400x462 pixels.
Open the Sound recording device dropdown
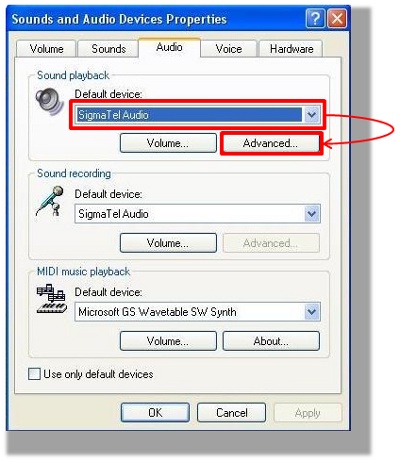tap(312, 214)
